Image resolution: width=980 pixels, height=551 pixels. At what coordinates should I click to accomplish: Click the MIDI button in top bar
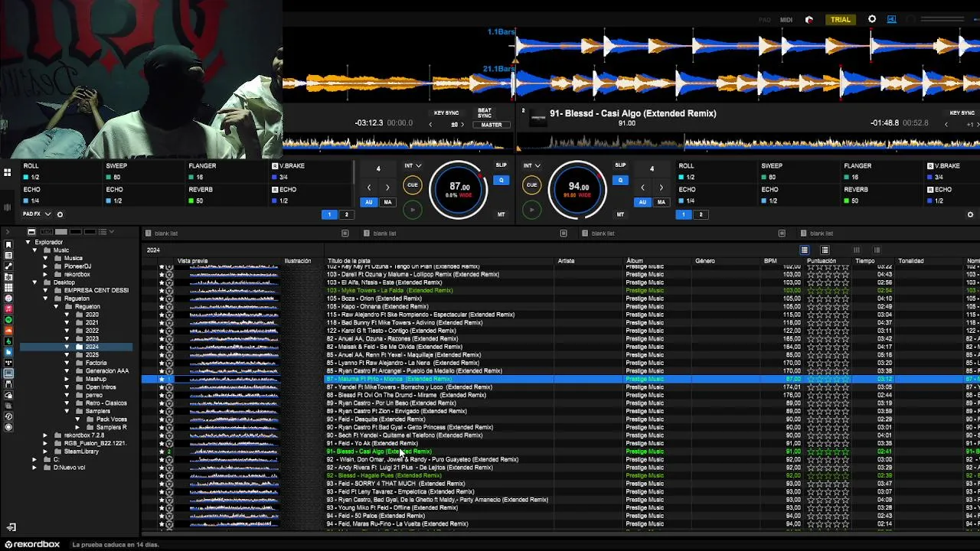tap(786, 20)
